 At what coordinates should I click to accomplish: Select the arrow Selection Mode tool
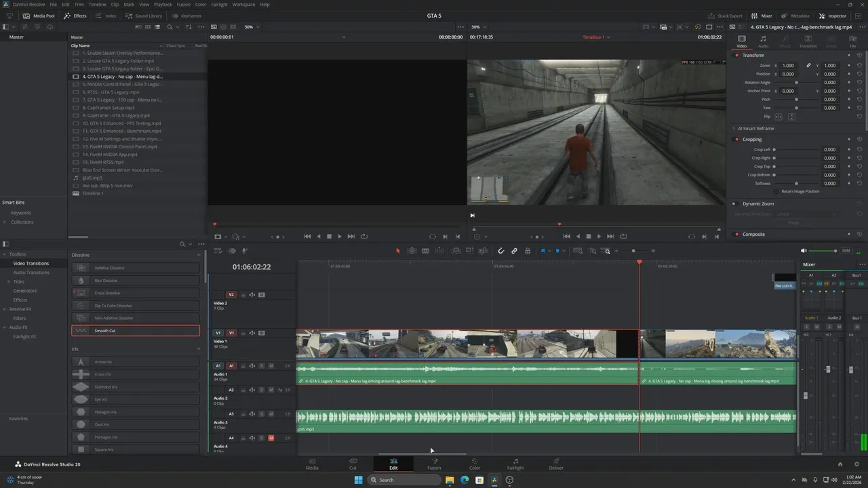point(398,251)
